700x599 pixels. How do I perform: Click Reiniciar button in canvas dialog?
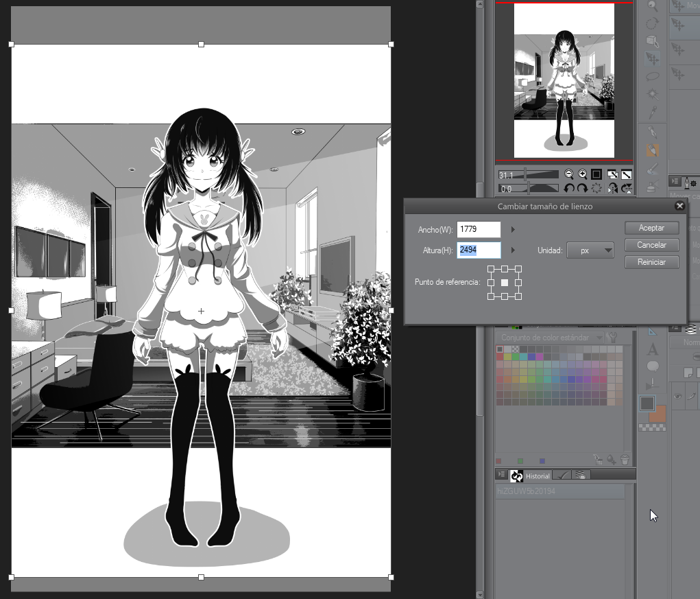[x=652, y=262]
